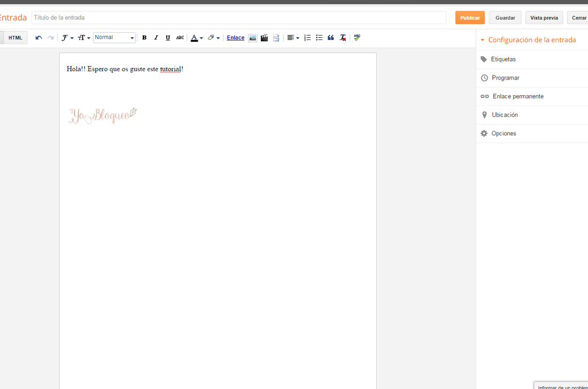This screenshot has height=389, width=588.
Task: Undo the last edit
Action: coord(39,38)
